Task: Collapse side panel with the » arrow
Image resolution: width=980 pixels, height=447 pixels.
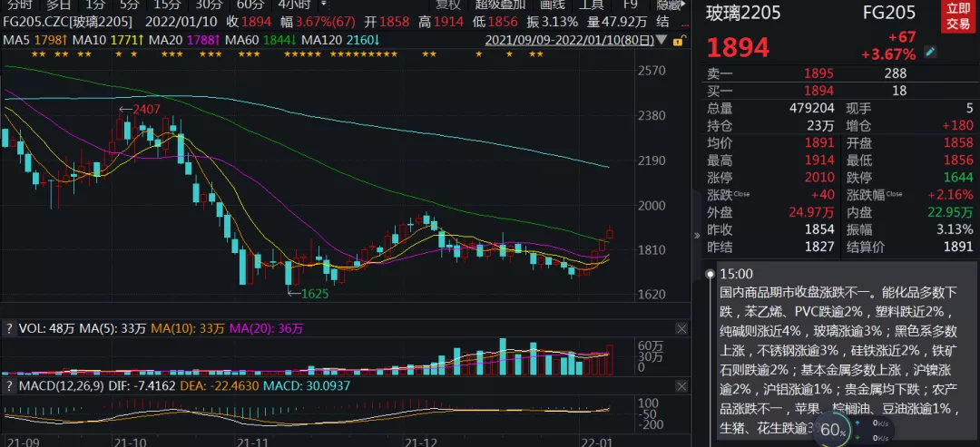Action: point(698,236)
